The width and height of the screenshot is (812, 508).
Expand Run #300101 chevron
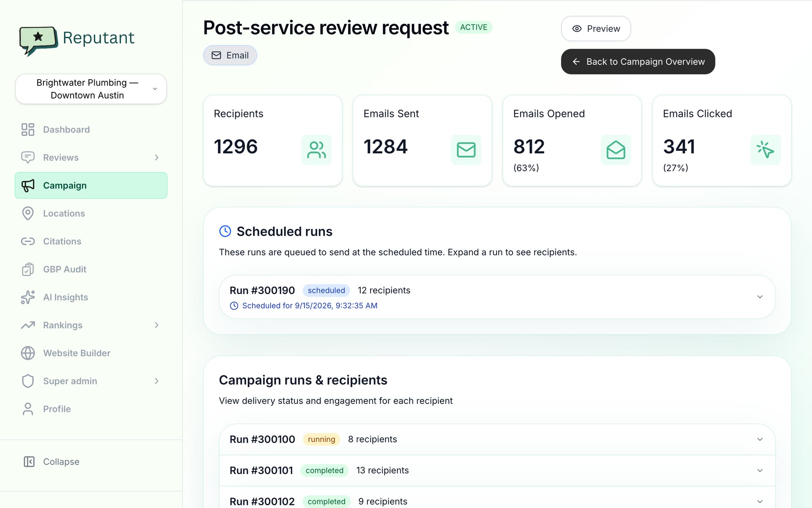click(760, 470)
